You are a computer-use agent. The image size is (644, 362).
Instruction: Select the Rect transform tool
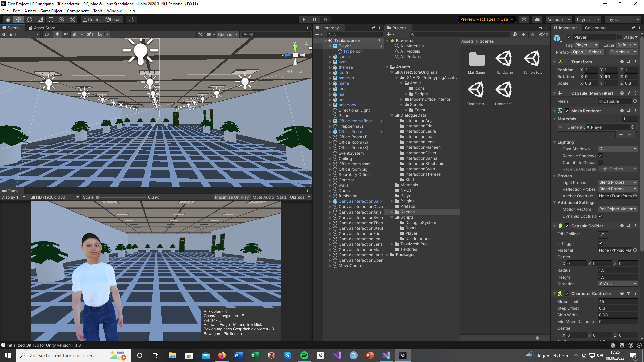click(51, 19)
